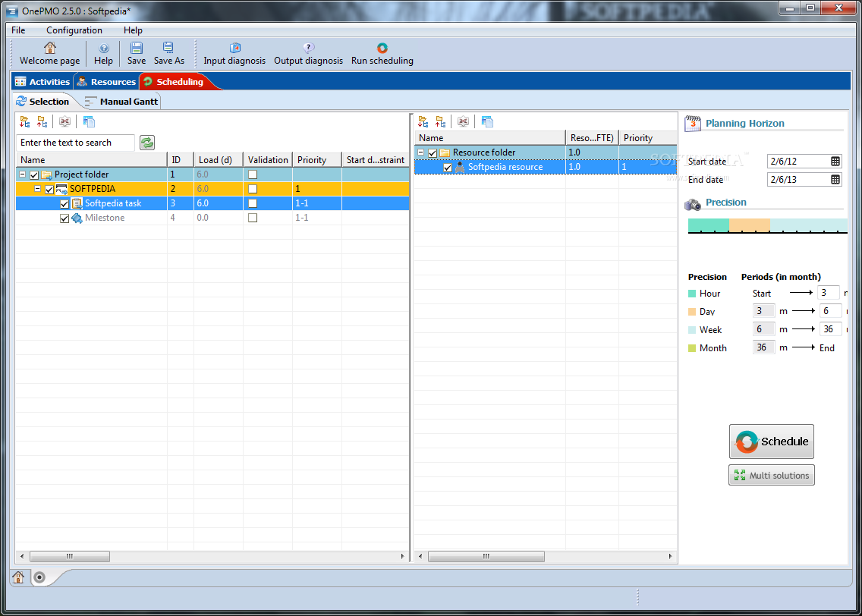Select the Selection subtab
This screenshot has width=862, height=616.
coord(43,102)
